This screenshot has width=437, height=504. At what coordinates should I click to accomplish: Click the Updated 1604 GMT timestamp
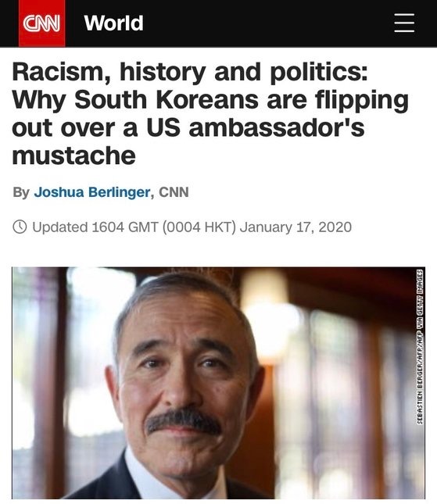click(x=95, y=227)
